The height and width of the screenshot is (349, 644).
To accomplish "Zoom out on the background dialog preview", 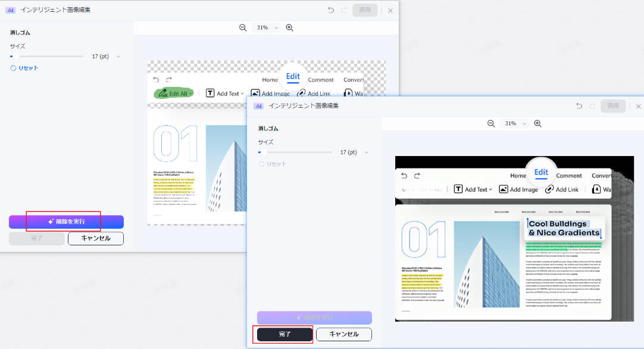I will click(x=243, y=27).
